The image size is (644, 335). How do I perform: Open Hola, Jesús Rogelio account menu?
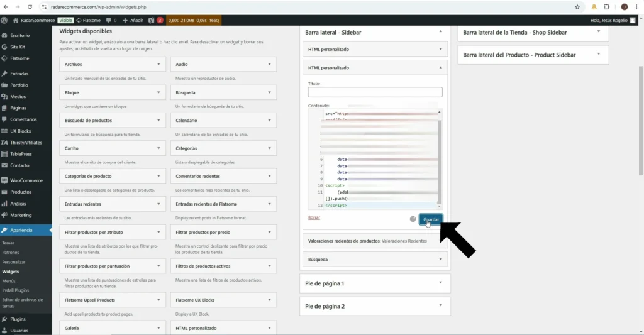pyautogui.click(x=613, y=20)
